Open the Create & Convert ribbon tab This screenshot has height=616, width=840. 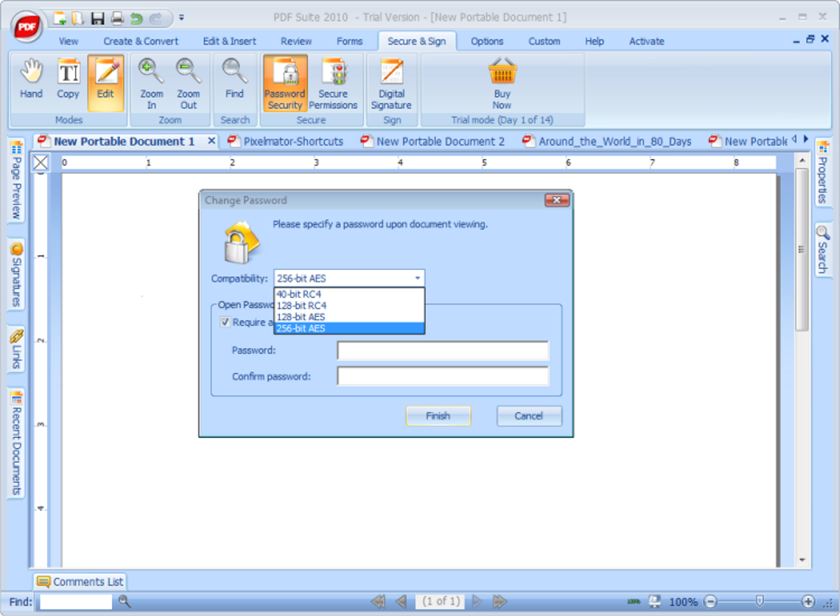(x=141, y=41)
